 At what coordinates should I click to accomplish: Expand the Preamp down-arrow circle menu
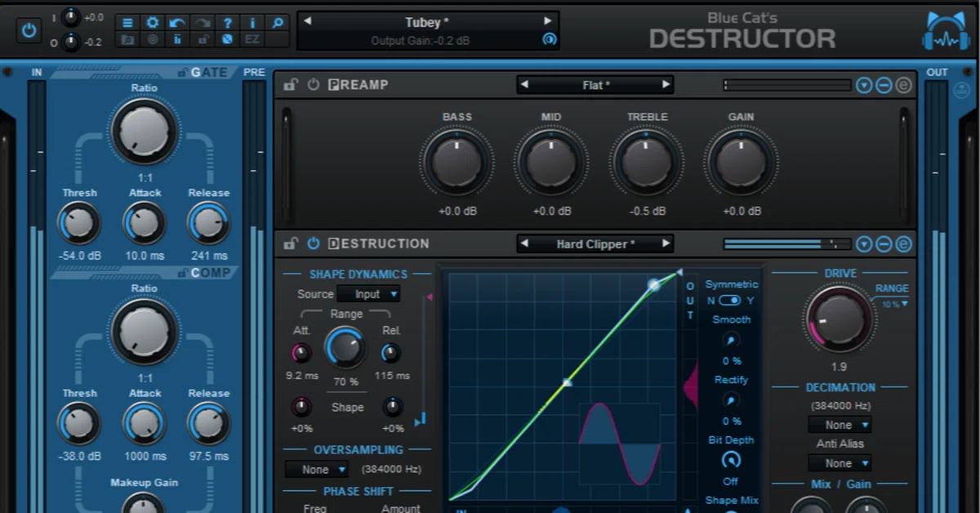pyautogui.click(x=864, y=85)
